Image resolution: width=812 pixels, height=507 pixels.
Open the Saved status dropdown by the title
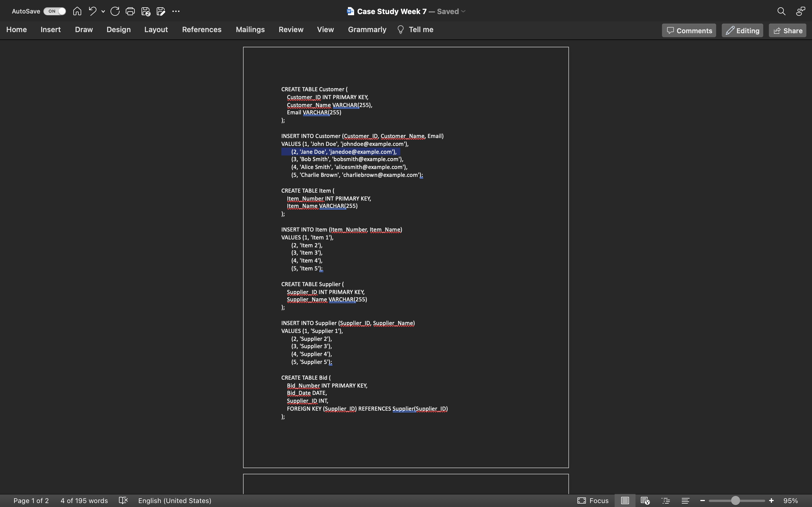pos(464,11)
